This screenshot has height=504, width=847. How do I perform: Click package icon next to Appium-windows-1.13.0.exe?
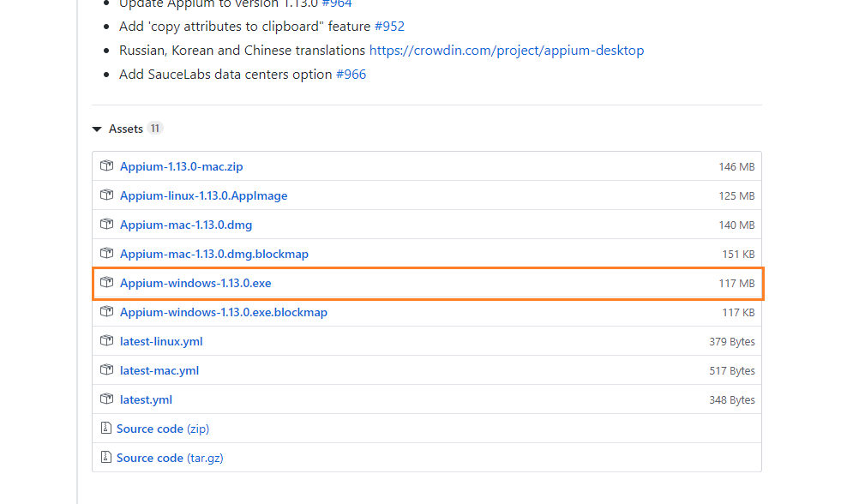tap(106, 283)
